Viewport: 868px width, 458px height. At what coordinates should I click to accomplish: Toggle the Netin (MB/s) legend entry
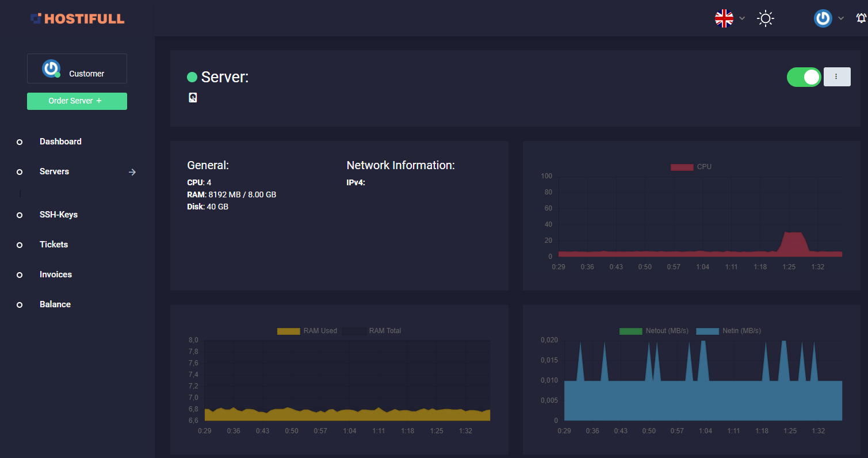click(x=728, y=331)
